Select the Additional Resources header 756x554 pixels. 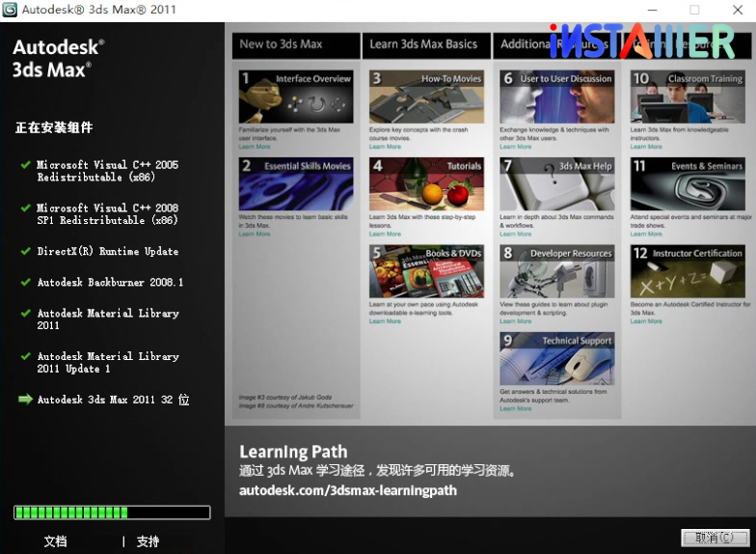557,44
